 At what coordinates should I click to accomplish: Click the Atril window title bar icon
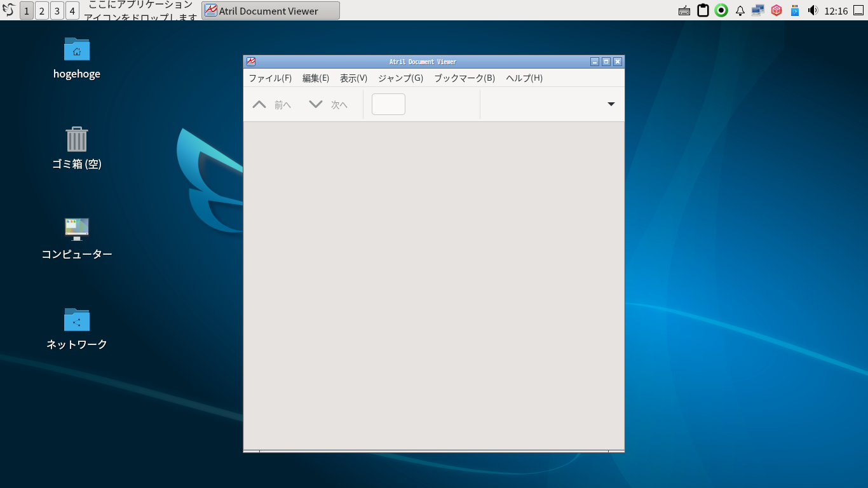tap(251, 62)
